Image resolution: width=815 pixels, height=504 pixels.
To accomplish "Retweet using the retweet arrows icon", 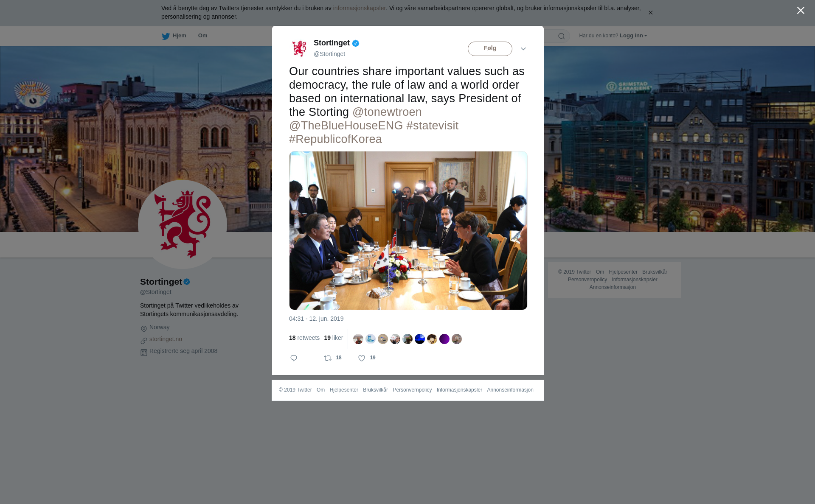I will [x=328, y=358].
